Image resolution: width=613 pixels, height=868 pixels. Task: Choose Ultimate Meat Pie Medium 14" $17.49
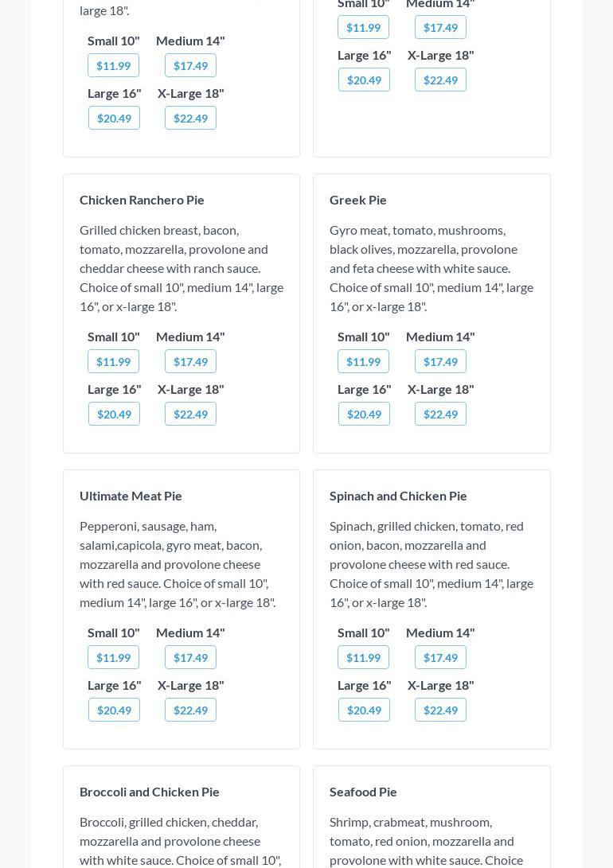190,658
